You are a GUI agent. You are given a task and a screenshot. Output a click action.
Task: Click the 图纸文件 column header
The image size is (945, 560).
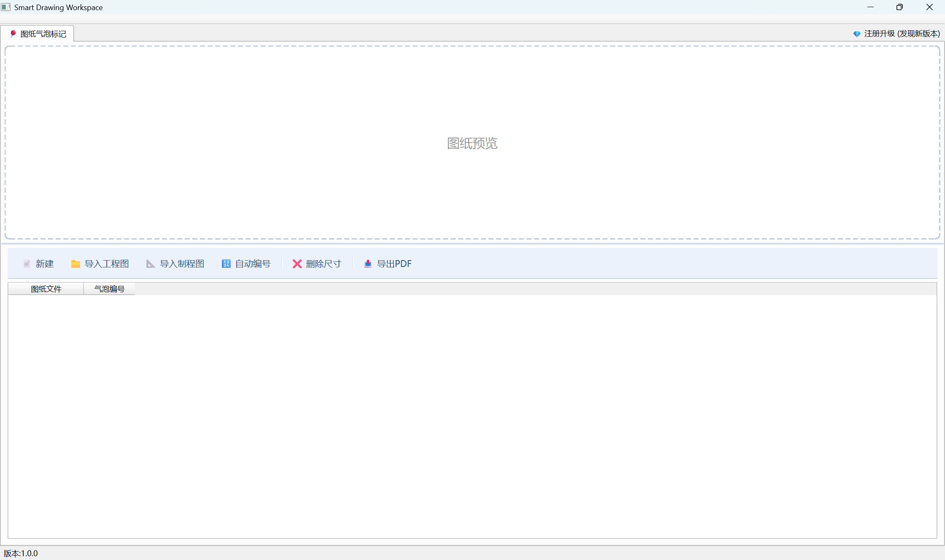click(x=46, y=289)
